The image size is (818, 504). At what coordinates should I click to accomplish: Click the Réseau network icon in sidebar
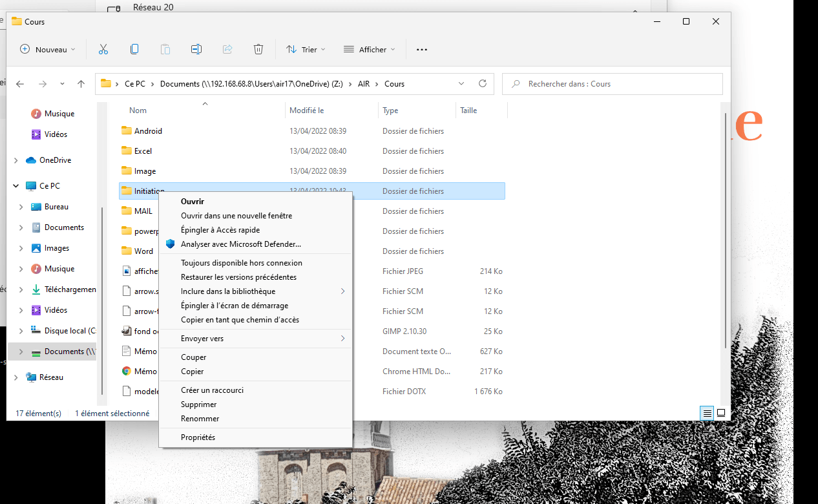[x=31, y=377]
